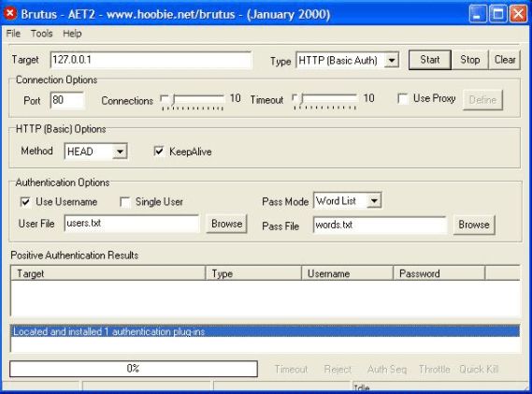Click the Clear button

pyautogui.click(x=505, y=60)
